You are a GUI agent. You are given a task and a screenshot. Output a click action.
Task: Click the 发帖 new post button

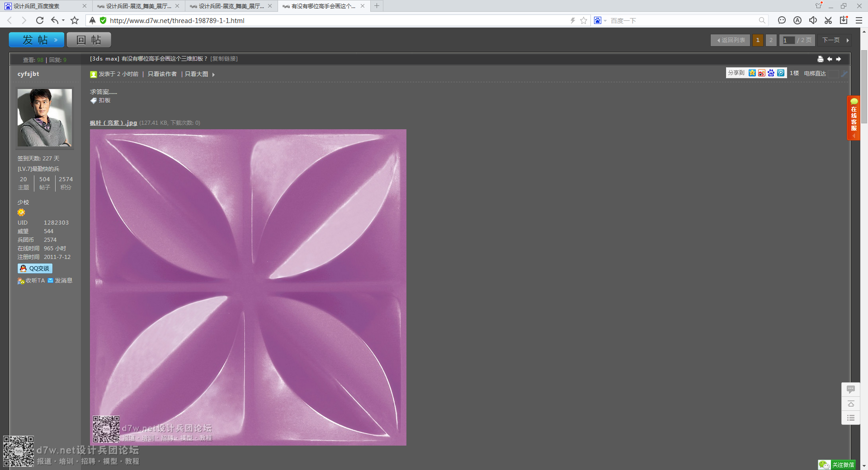[37, 40]
